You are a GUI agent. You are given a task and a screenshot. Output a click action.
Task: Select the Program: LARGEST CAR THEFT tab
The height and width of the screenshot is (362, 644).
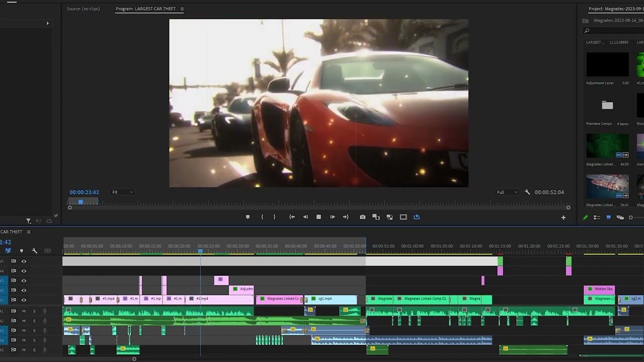tap(146, 9)
